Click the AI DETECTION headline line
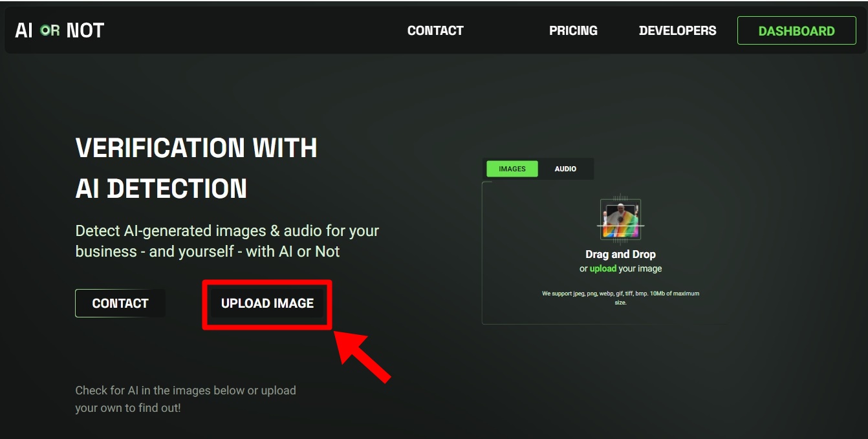The height and width of the screenshot is (439, 868). [x=161, y=189]
